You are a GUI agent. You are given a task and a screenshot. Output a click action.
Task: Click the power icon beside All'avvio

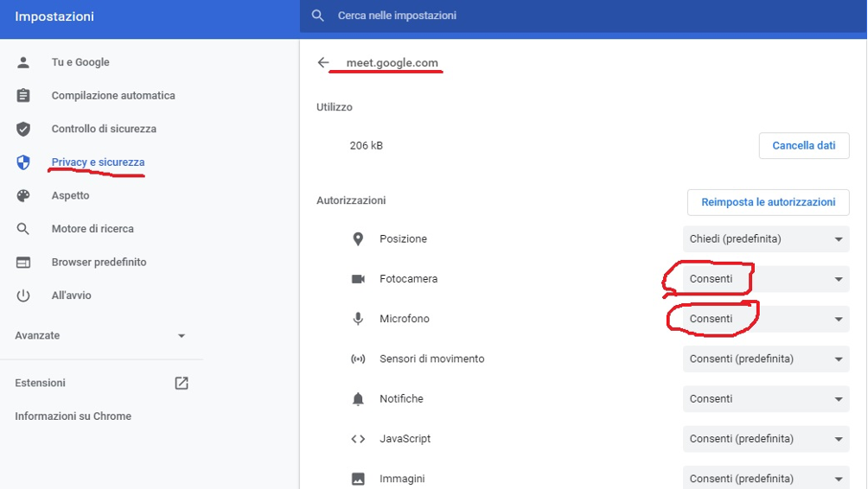coord(23,295)
